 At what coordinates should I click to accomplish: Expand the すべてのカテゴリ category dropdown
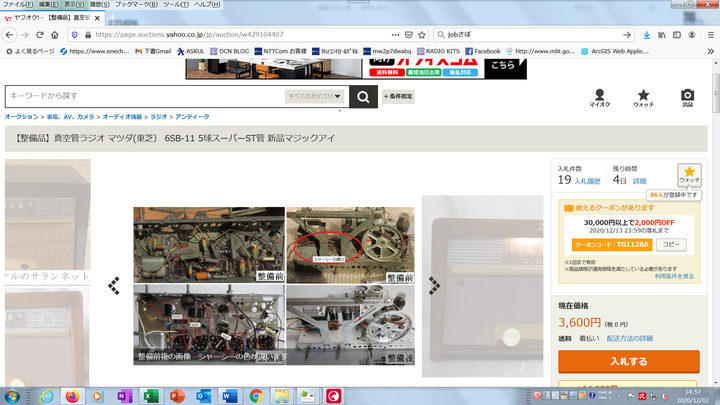point(315,97)
